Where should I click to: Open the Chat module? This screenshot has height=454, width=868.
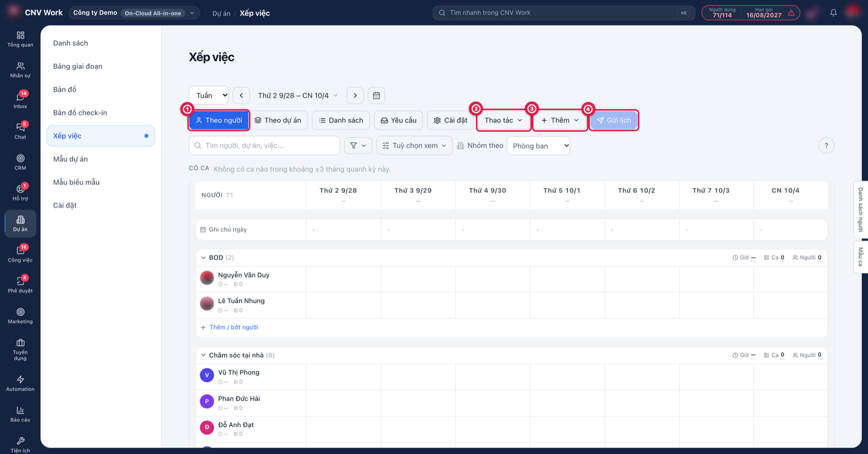pyautogui.click(x=20, y=131)
